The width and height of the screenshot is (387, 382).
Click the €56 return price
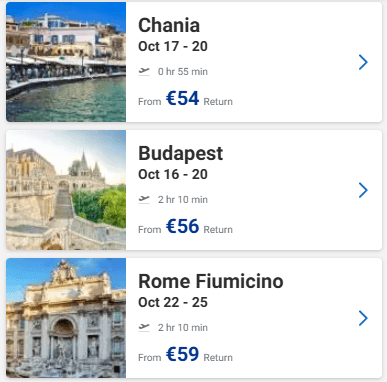(x=182, y=226)
